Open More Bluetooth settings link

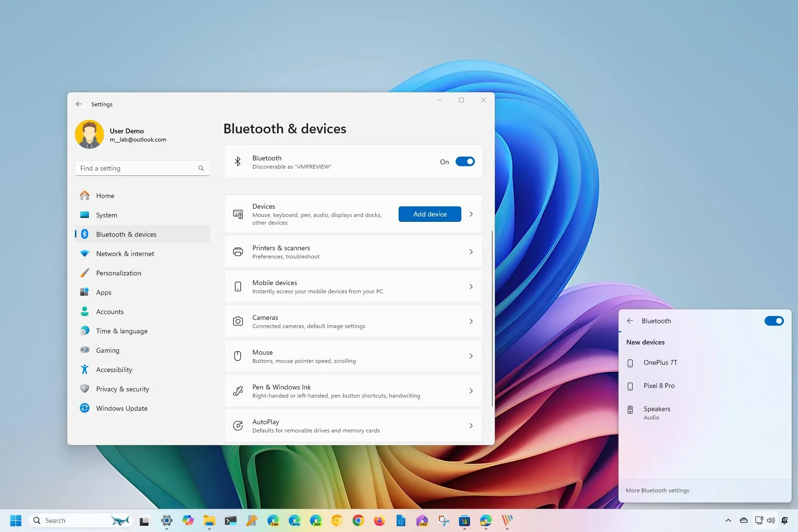(657, 490)
